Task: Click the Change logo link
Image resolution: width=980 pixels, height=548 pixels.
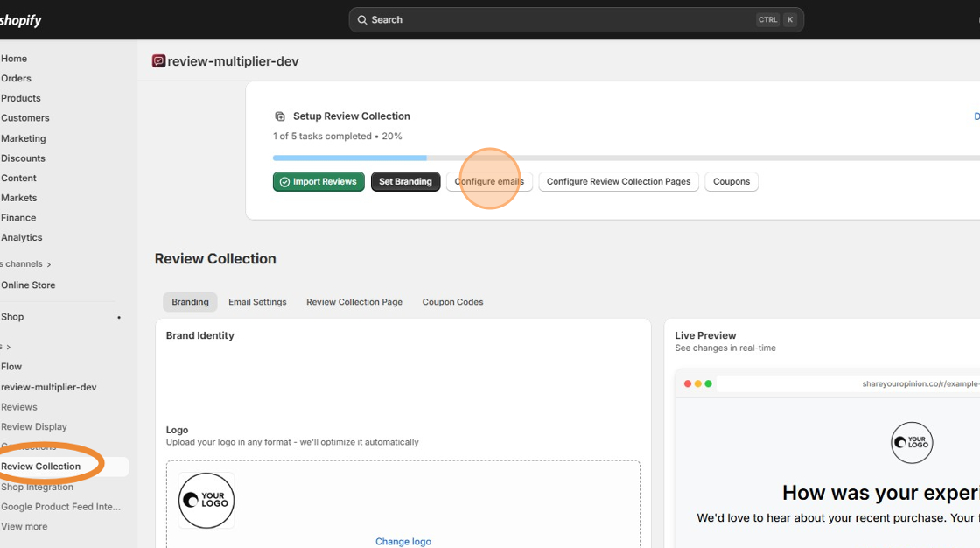Action: [402, 541]
